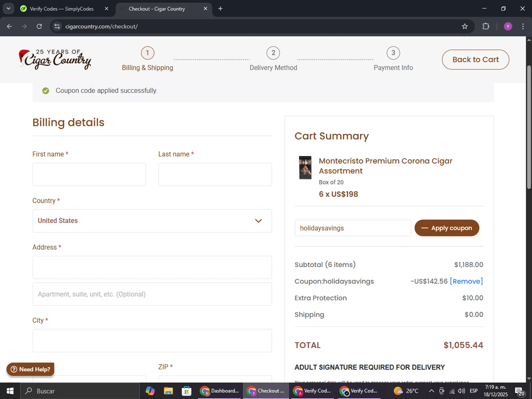532x399 pixels.
Task: Open a new browser tab
Action: click(220, 9)
